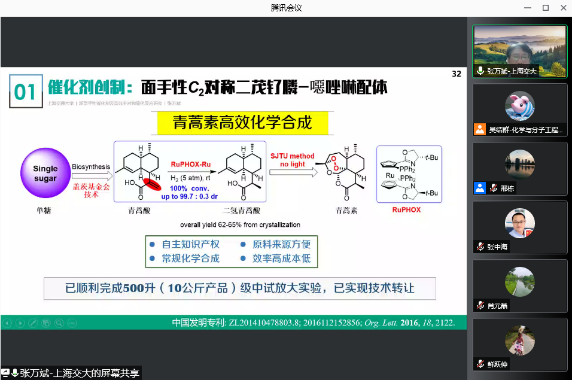
Task: Click the 青蒿素高效化学合成 yellow heading
Action: 242,123
